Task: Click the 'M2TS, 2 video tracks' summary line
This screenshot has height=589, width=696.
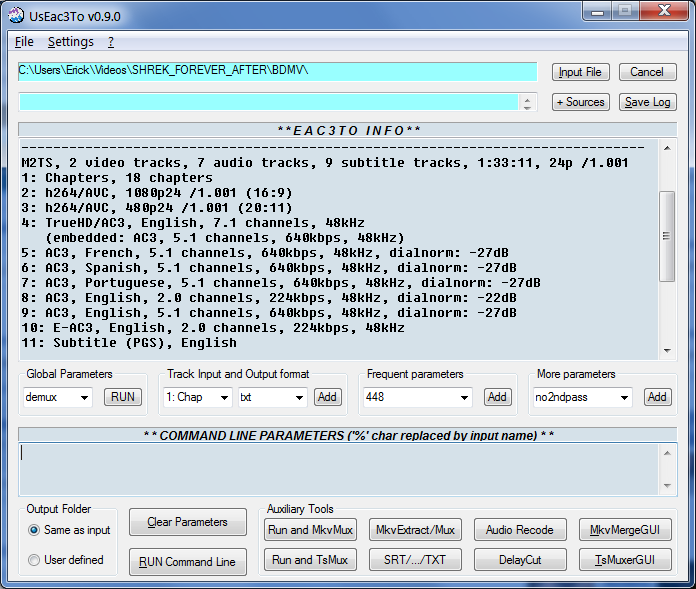Action: click(325, 162)
